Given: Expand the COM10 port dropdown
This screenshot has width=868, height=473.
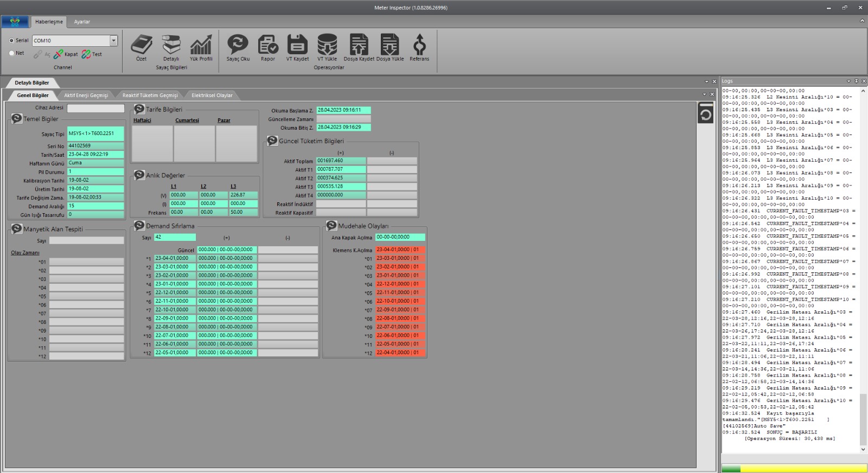Looking at the screenshot, I should pos(113,41).
